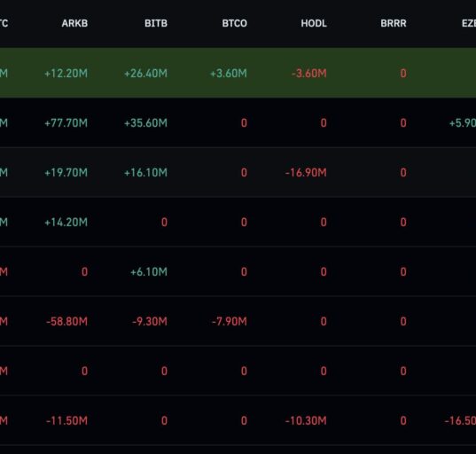Viewport: 476px width, 454px height.
Task: Select the BTCO column header
Action: click(234, 23)
